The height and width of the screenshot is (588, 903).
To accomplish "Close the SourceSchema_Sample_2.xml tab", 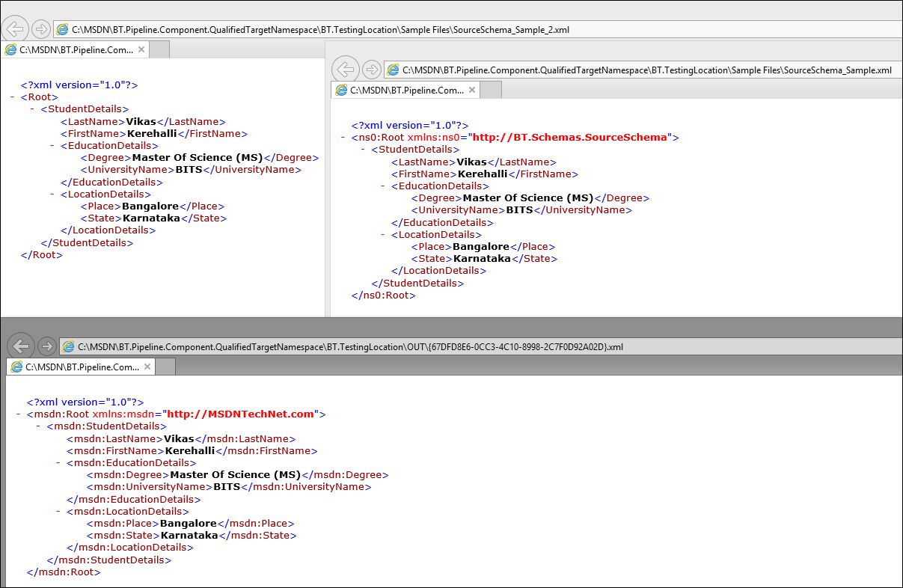I will [141, 49].
